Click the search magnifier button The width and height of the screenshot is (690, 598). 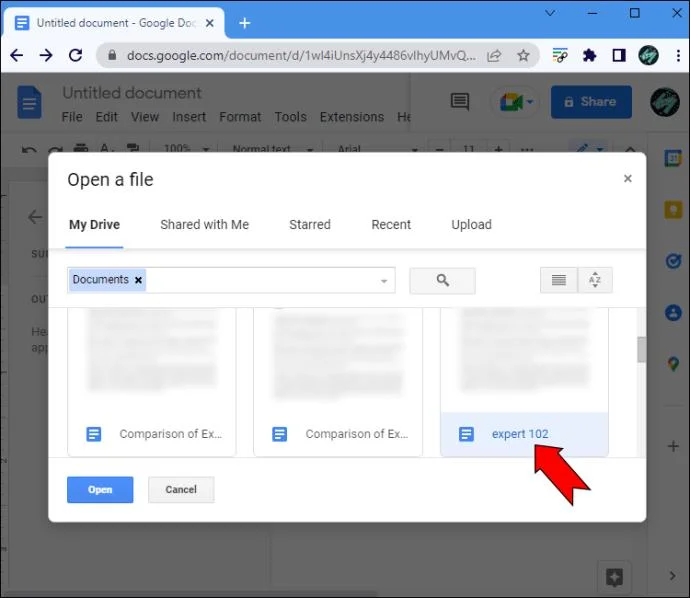(x=442, y=280)
